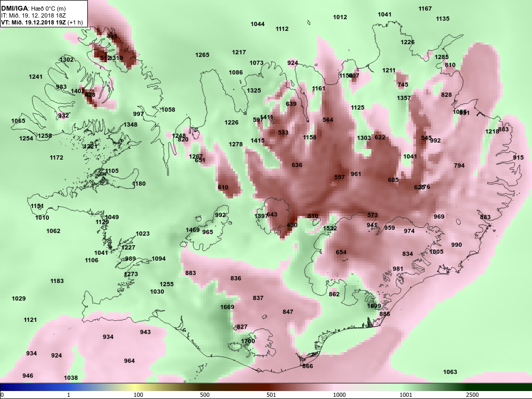532x399 pixels.
Task: Click the map value 1700
Action: coord(248,341)
